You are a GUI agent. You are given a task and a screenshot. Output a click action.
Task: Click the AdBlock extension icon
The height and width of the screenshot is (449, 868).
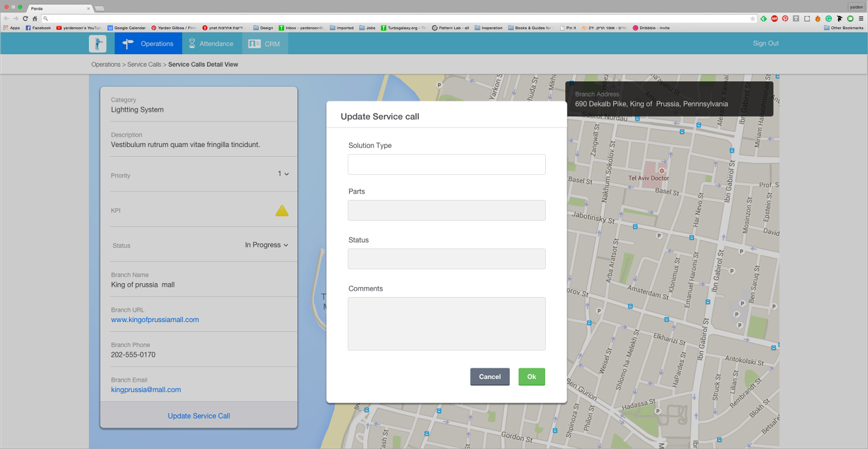pos(774,19)
